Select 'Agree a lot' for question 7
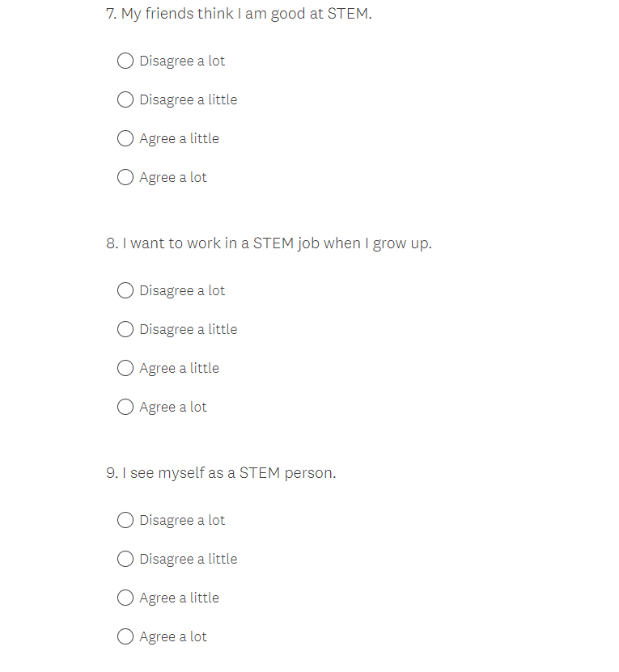619x672 pixels. coord(125,177)
